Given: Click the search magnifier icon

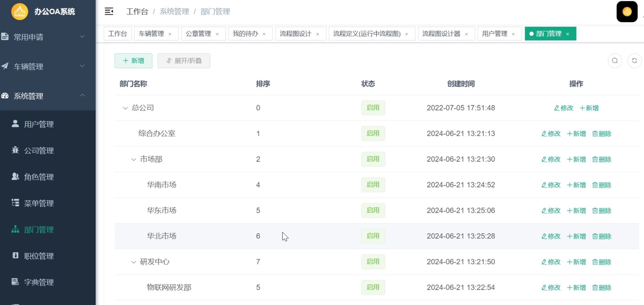Looking at the screenshot, I should (615, 61).
